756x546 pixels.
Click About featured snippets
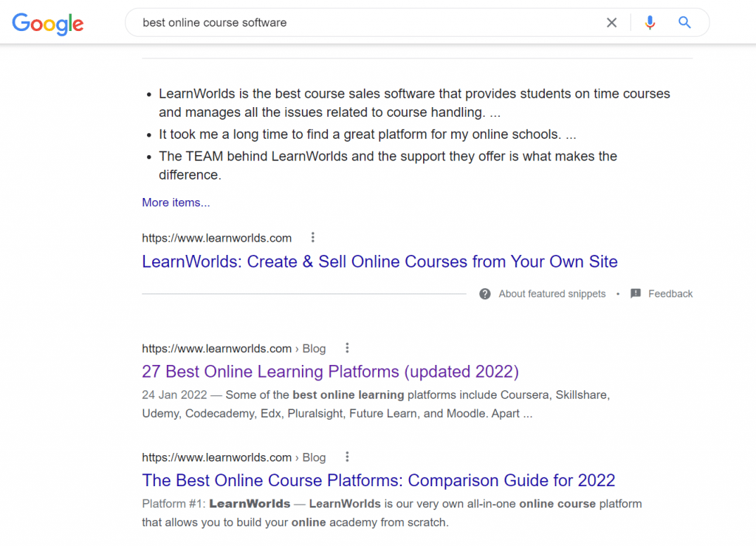pos(551,293)
